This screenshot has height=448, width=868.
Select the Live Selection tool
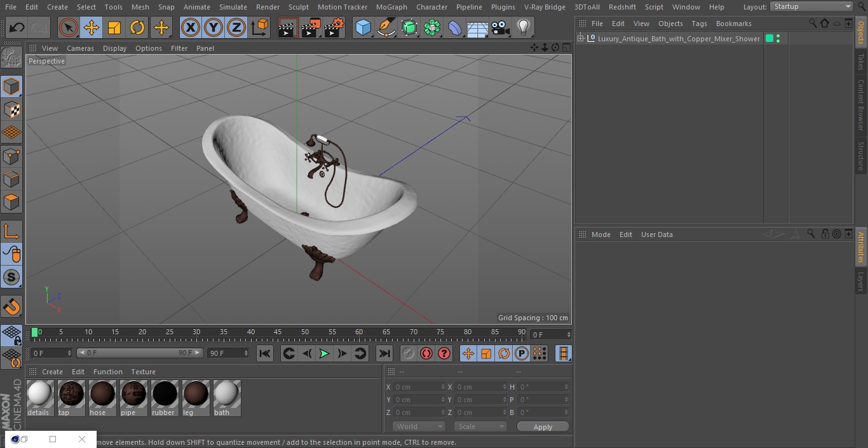pyautogui.click(x=69, y=28)
